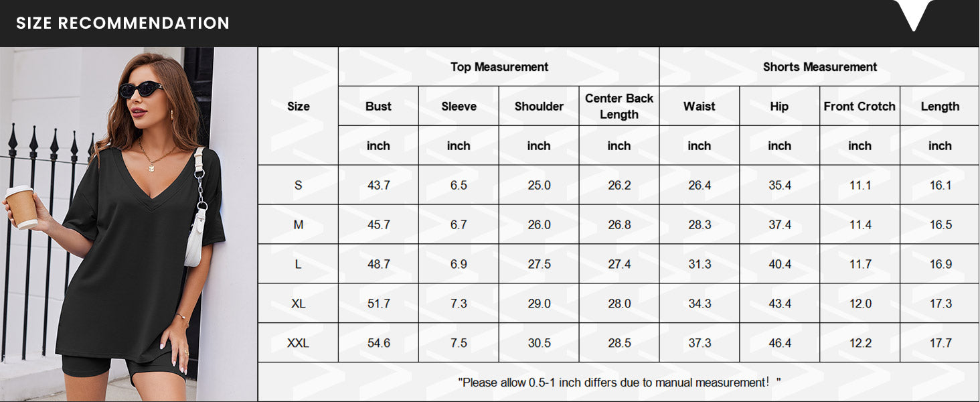Select the S size row label
The height and width of the screenshot is (402, 980).
[298, 185]
